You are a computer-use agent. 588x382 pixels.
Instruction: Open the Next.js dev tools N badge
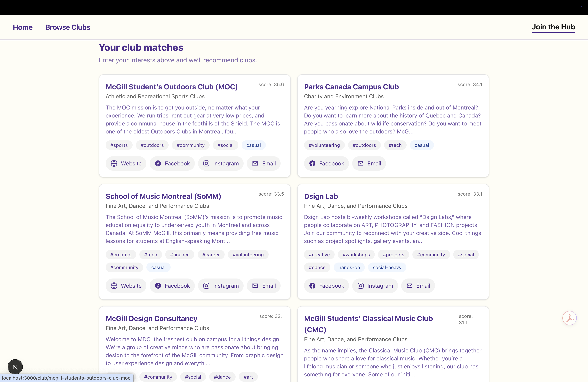[15, 367]
